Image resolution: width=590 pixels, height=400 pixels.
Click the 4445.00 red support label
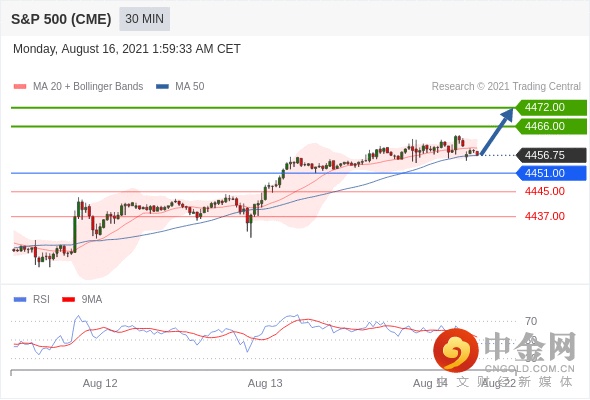click(545, 192)
